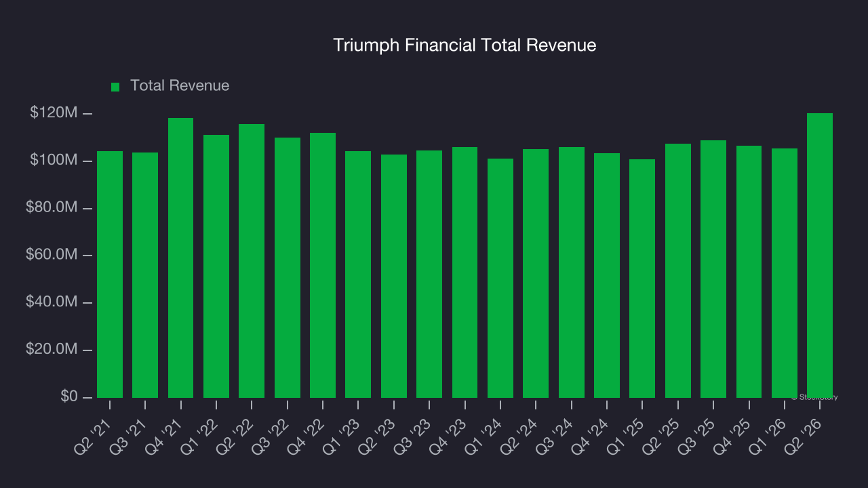Image resolution: width=868 pixels, height=488 pixels.
Task: Select the $120M y-axis label
Action: tap(54, 113)
